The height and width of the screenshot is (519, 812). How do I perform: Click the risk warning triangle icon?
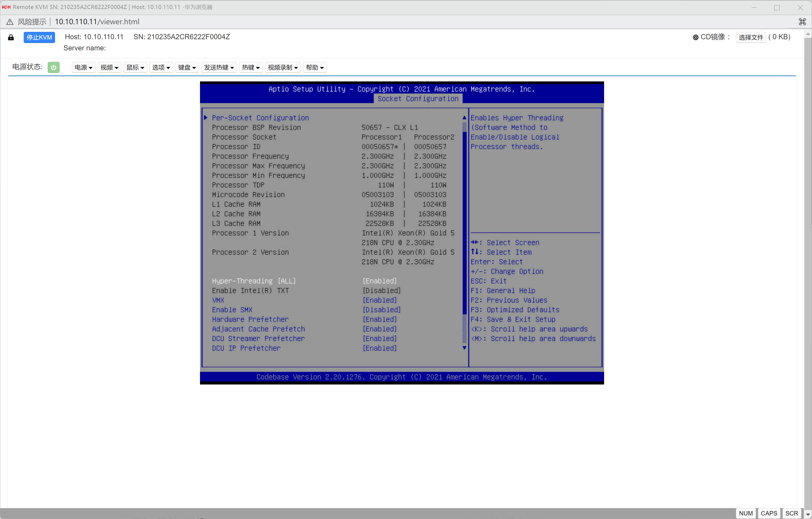click(10, 22)
